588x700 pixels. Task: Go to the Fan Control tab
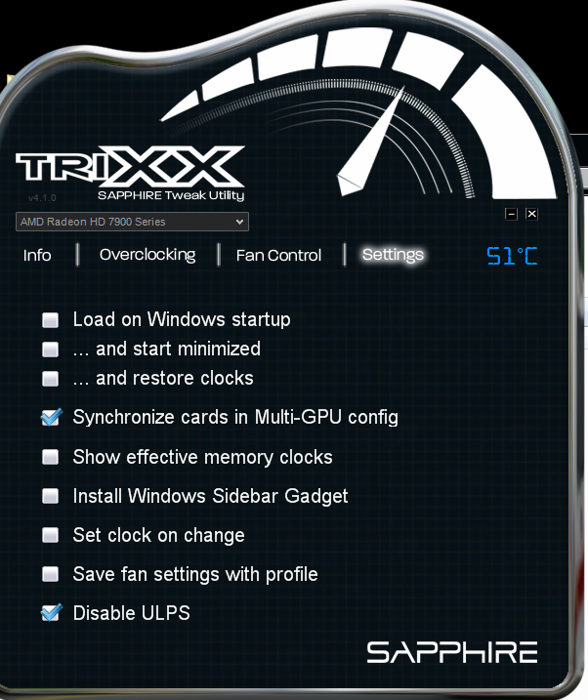coord(278,256)
